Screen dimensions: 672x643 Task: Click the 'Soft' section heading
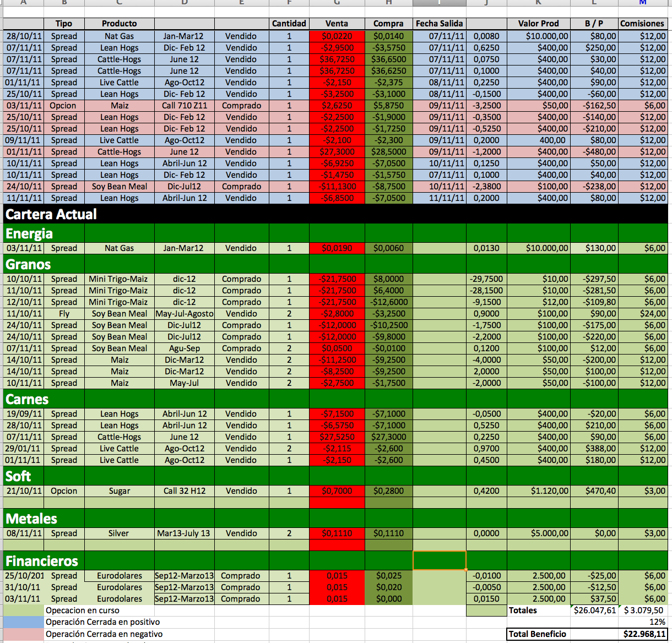pyautogui.click(x=18, y=476)
